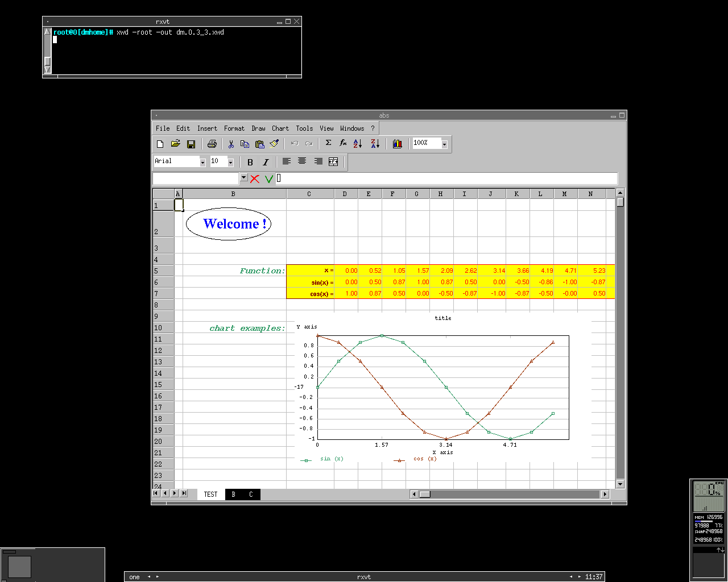
Task: Toggle italic formatting
Action: pyautogui.click(x=266, y=162)
